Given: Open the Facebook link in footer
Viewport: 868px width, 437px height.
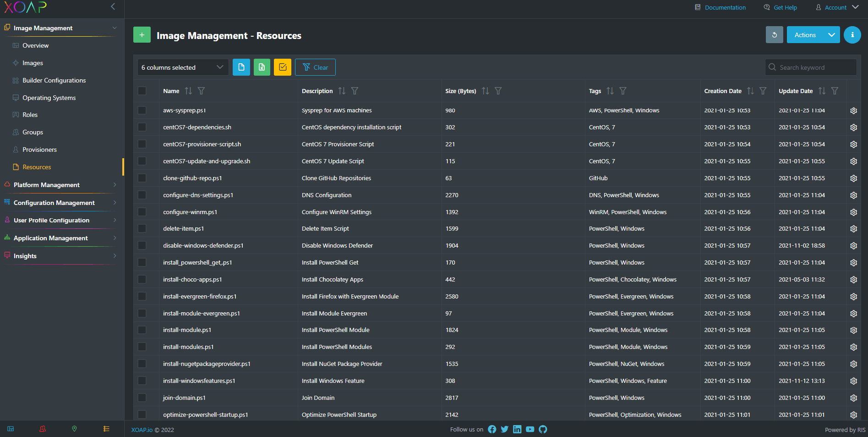Looking at the screenshot, I should click(x=492, y=429).
